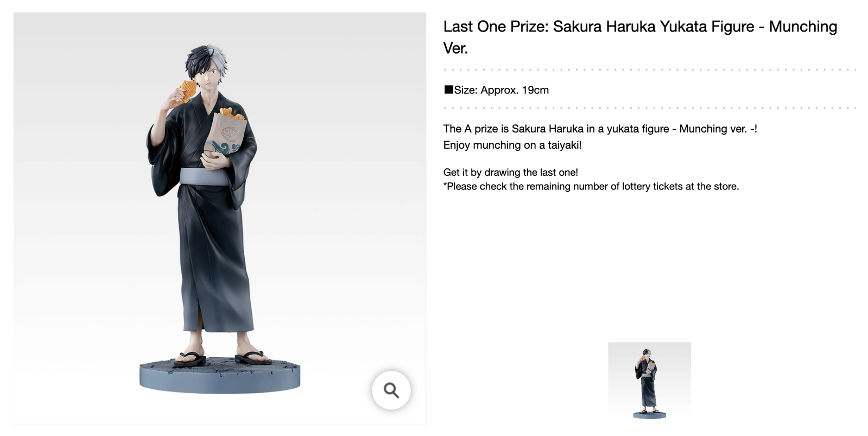This screenshot has height=436, width=868.
Task: Click the 'Enjoy munching on a taiyaki!' text
Action: coord(512,145)
